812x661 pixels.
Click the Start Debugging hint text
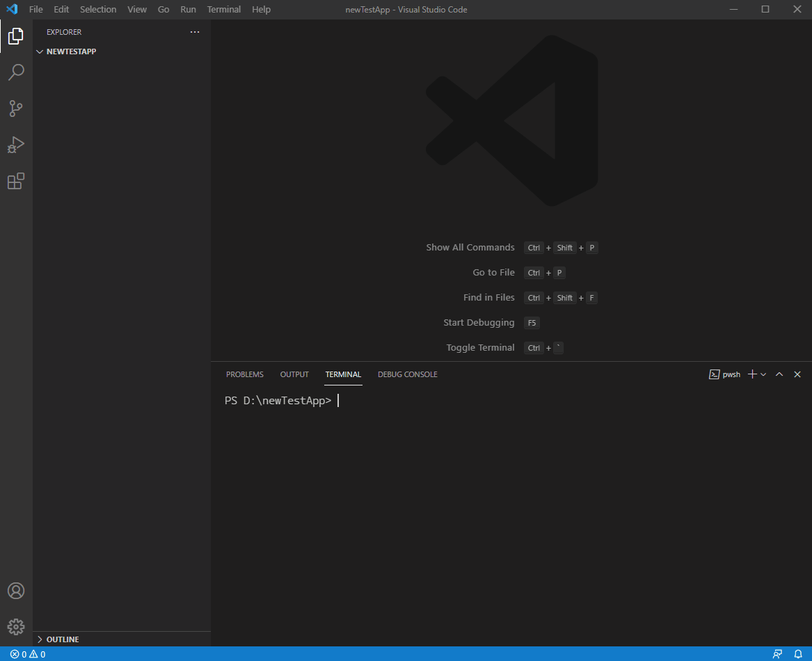point(479,323)
